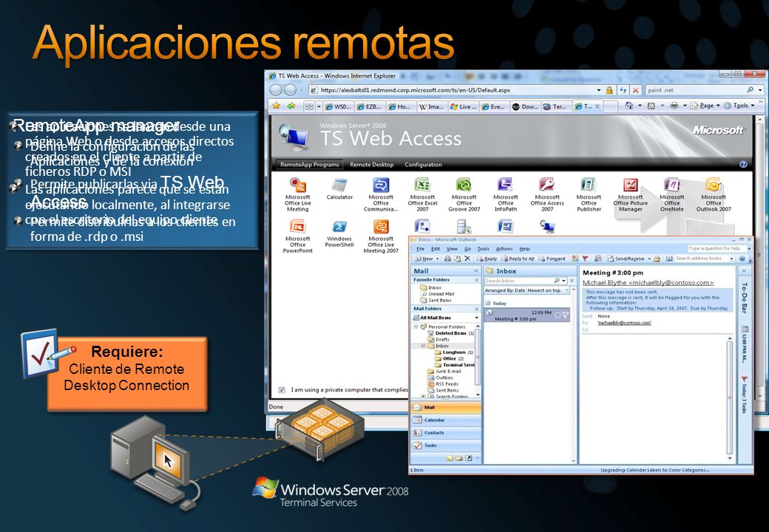Screen dimensions: 769x532
Task: Expand All Mail Items dropdown
Action: (x=476, y=318)
